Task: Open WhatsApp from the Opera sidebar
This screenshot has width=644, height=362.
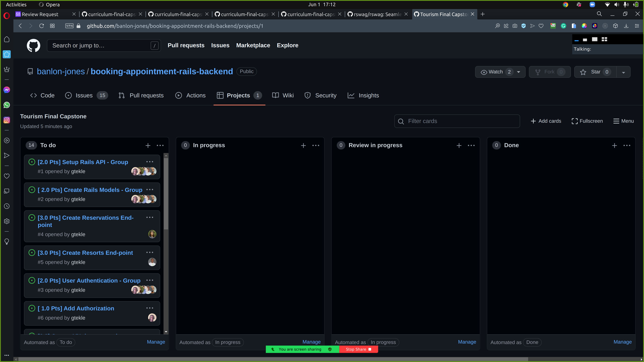Action: click(7, 105)
